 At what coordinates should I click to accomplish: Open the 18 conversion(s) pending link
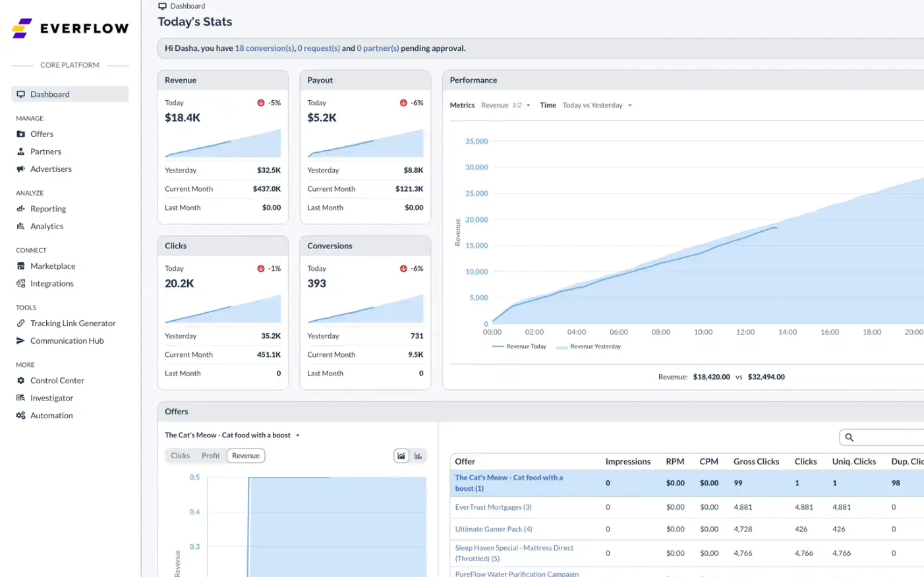(x=265, y=48)
